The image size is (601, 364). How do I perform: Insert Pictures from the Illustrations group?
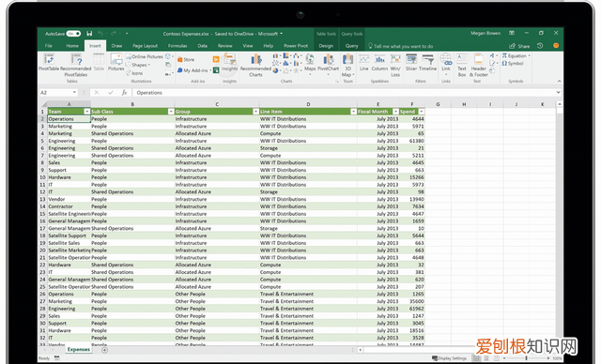coord(116,63)
